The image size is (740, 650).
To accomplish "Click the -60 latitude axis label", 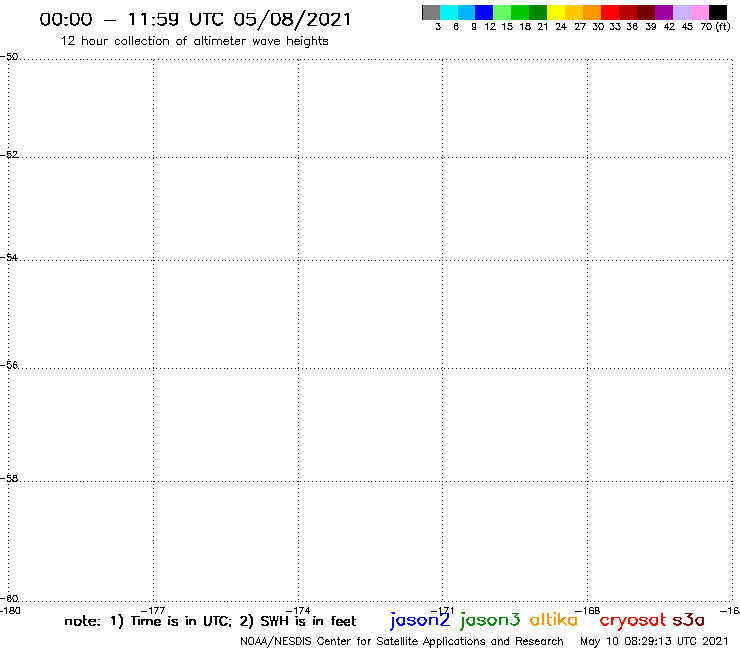I will [x=9, y=599].
